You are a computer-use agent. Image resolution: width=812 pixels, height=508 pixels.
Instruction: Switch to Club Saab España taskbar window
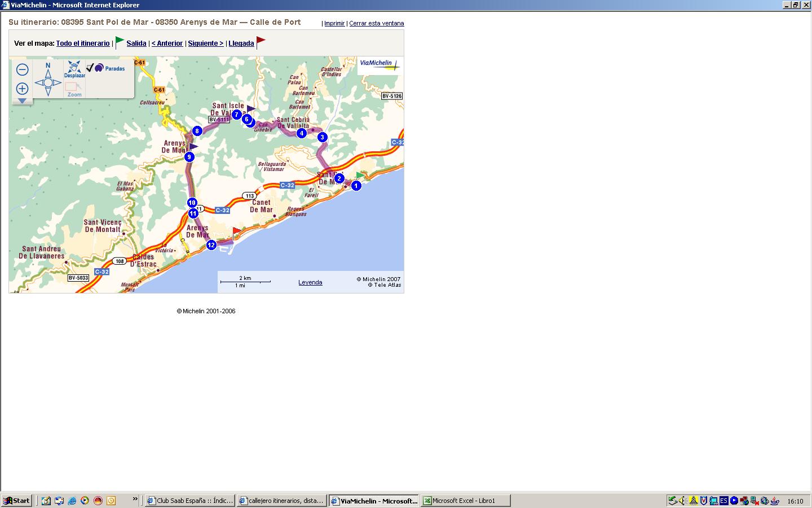tap(190, 501)
